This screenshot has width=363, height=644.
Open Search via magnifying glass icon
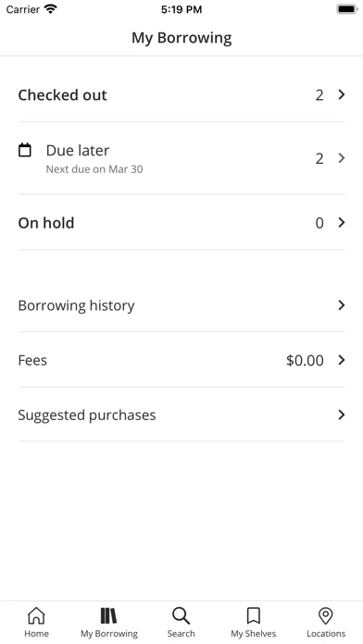click(x=181, y=615)
